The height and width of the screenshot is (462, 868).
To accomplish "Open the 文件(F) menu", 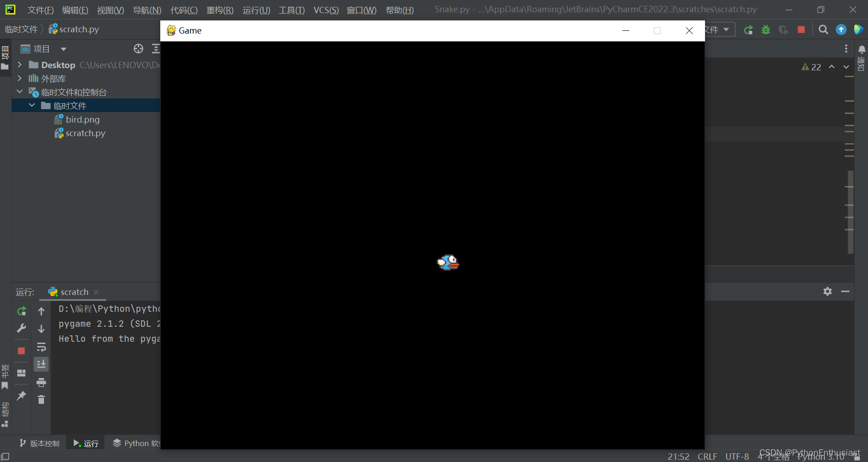I will tap(40, 10).
